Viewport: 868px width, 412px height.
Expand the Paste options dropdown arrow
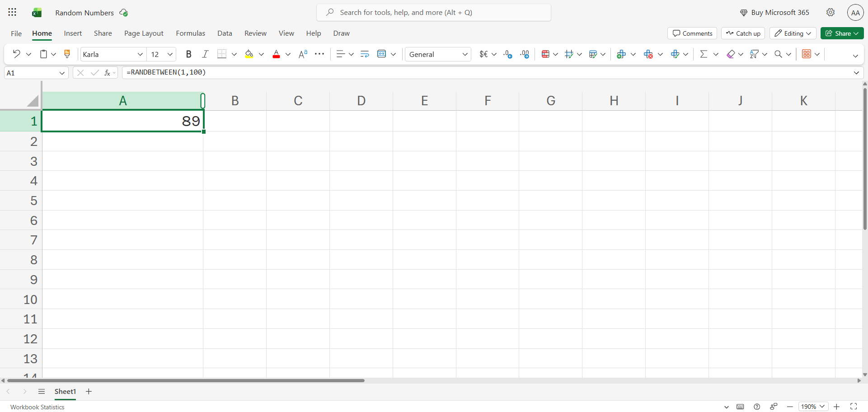[x=53, y=54]
